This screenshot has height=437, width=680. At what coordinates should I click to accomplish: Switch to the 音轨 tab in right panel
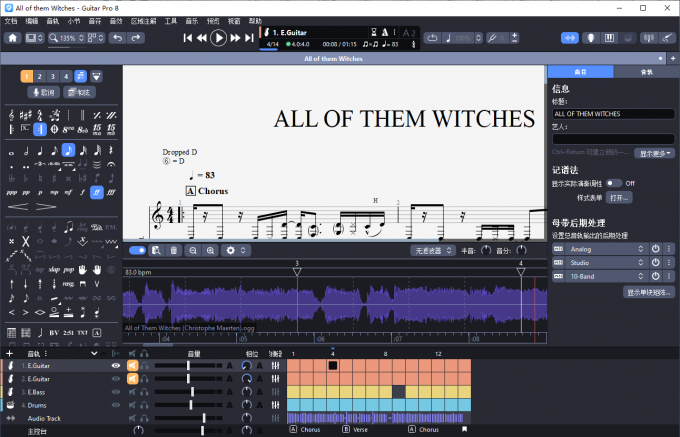(646, 72)
